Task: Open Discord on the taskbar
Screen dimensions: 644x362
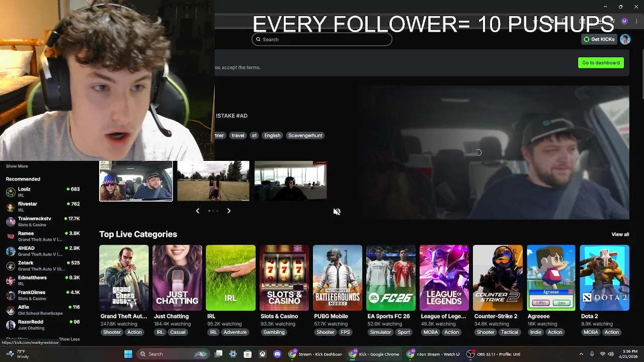Action: click(277, 354)
